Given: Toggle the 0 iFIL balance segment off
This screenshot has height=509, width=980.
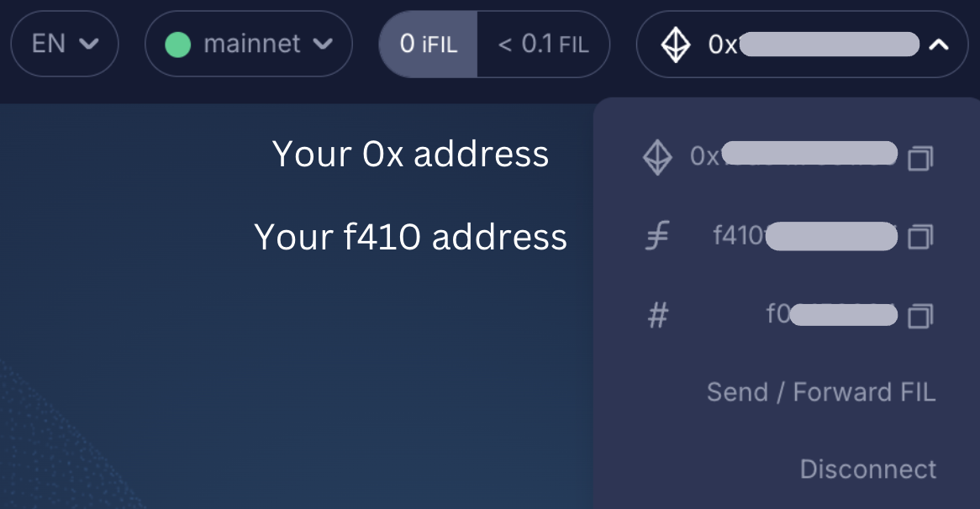Looking at the screenshot, I should pos(429,44).
